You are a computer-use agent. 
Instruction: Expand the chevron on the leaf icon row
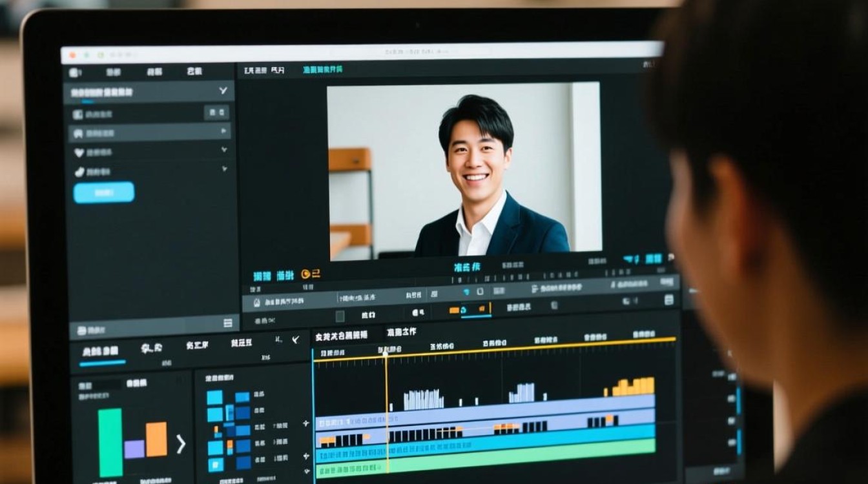[224, 169]
